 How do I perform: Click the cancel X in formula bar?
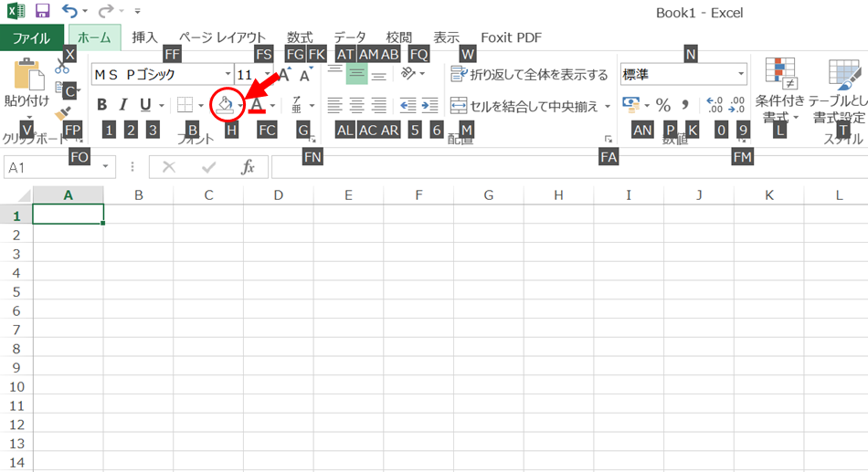pos(169,167)
